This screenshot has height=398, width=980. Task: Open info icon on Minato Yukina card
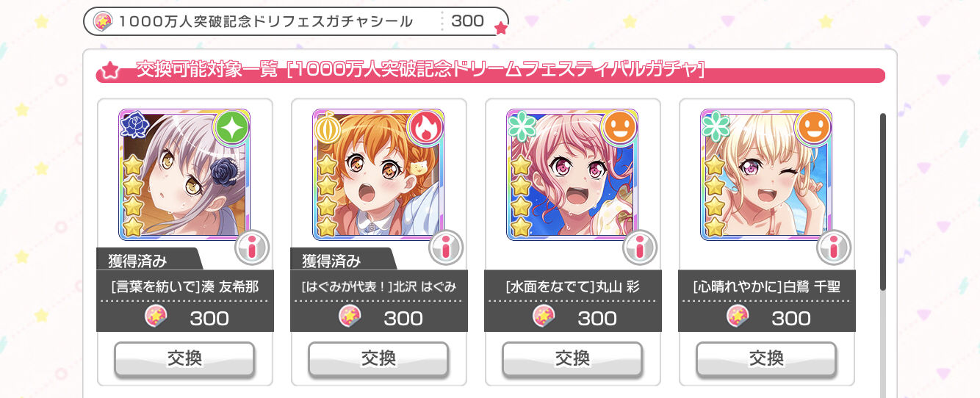[x=252, y=247]
